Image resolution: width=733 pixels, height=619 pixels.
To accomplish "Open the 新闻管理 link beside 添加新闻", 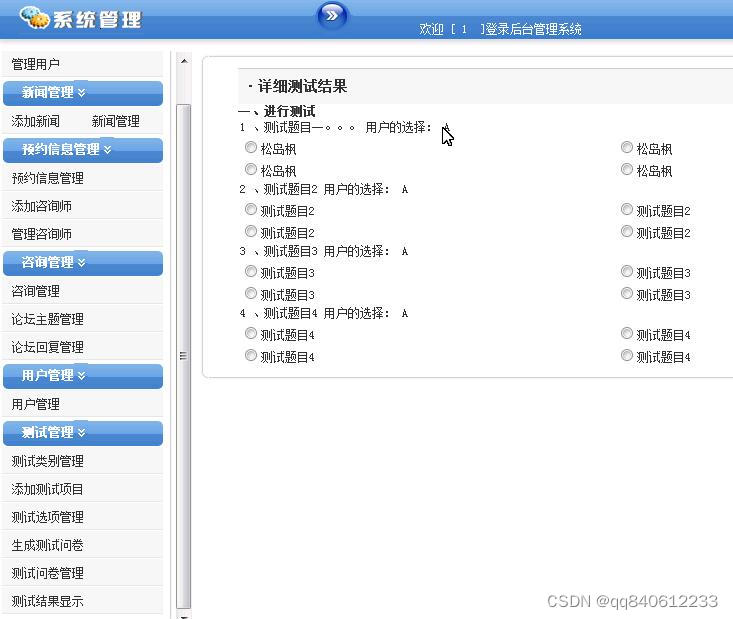I will point(115,121).
